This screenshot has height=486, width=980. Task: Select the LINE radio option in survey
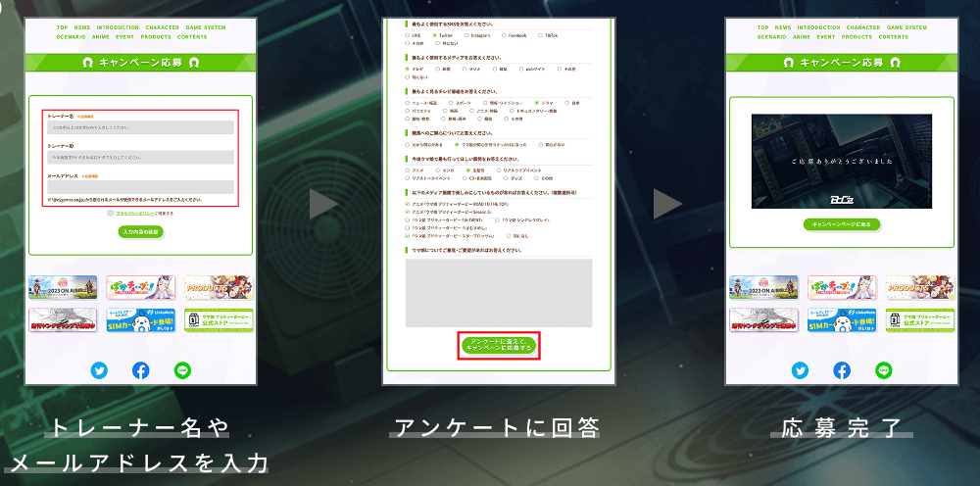click(408, 35)
